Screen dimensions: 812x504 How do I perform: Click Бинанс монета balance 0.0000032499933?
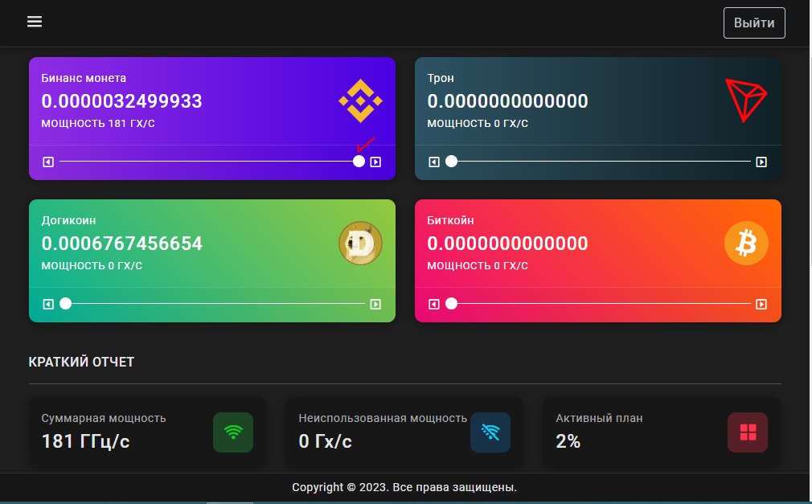[121, 101]
